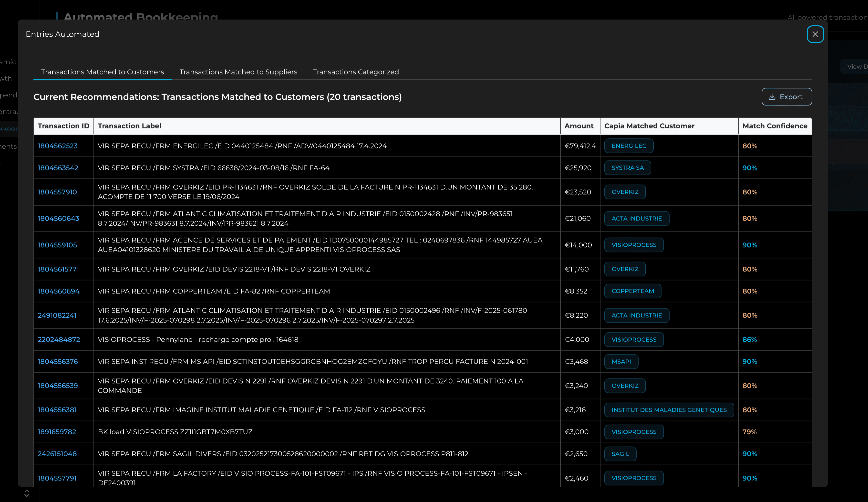Viewport: 868px width, 502px height.
Task: Open transaction ID 1804556539
Action: [x=58, y=386]
